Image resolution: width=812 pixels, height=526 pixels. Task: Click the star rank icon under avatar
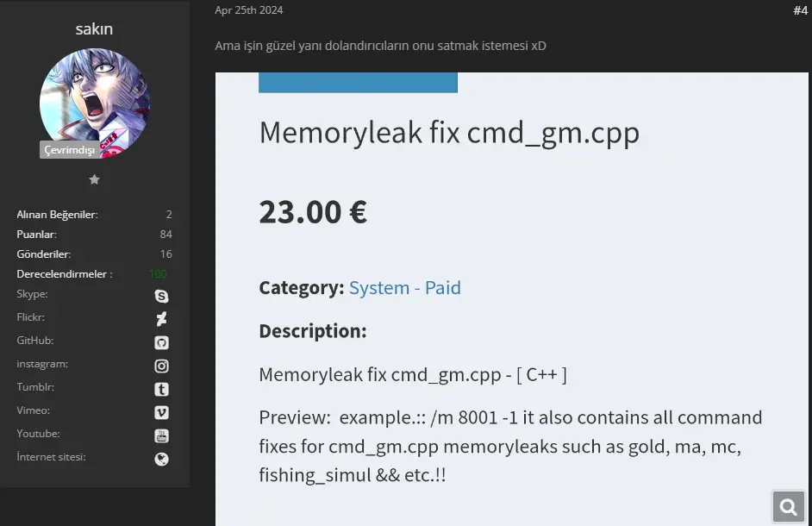(x=95, y=179)
